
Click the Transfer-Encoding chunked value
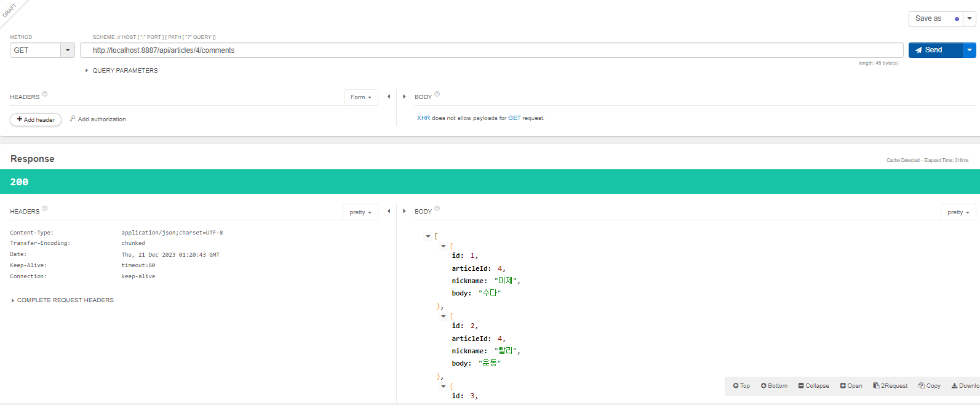(x=133, y=243)
